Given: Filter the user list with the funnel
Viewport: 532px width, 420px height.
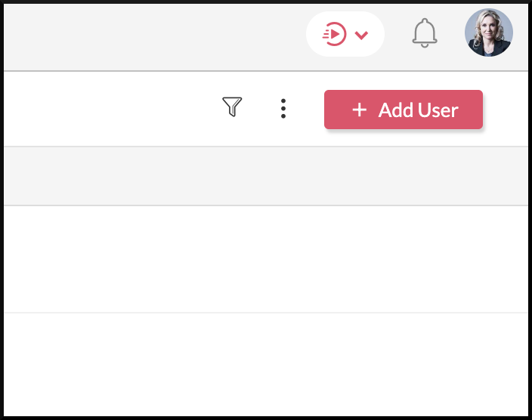Looking at the screenshot, I should click(232, 107).
